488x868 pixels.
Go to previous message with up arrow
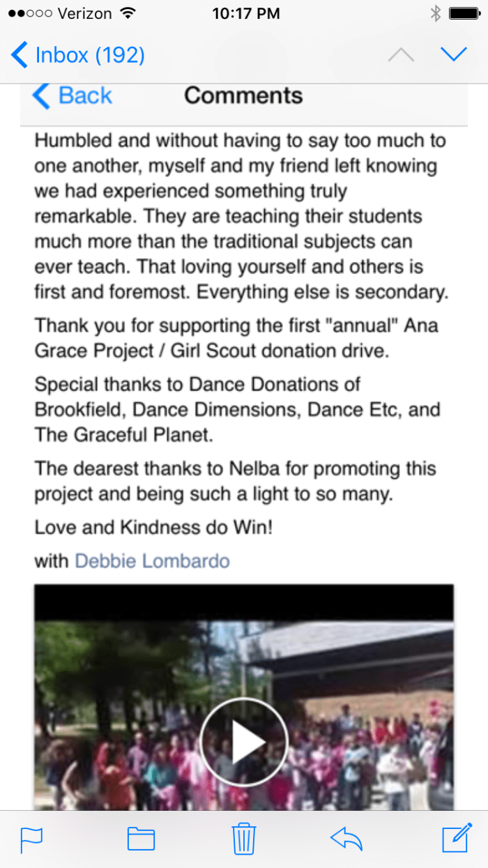(x=401, y=54)
